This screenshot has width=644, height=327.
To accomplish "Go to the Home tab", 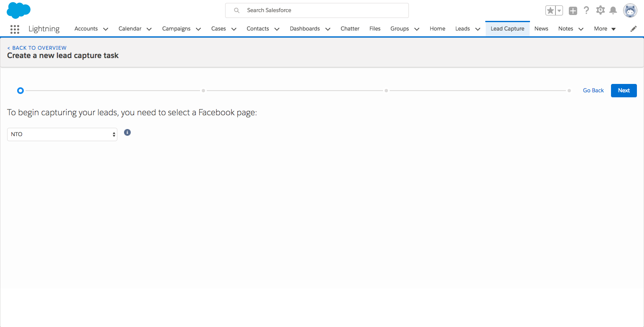I will [x=437, y=29].
